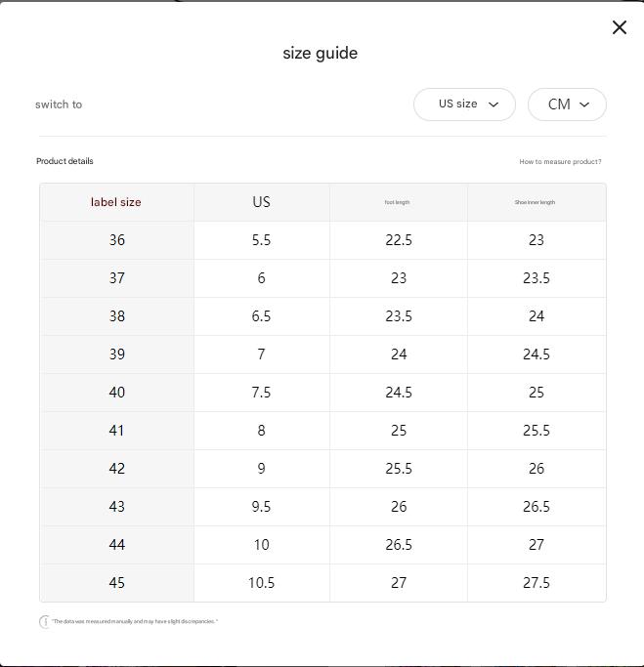Click the 'Product details' label
Image resolution: width=644 pixels, height=667 pixels.
65,161
